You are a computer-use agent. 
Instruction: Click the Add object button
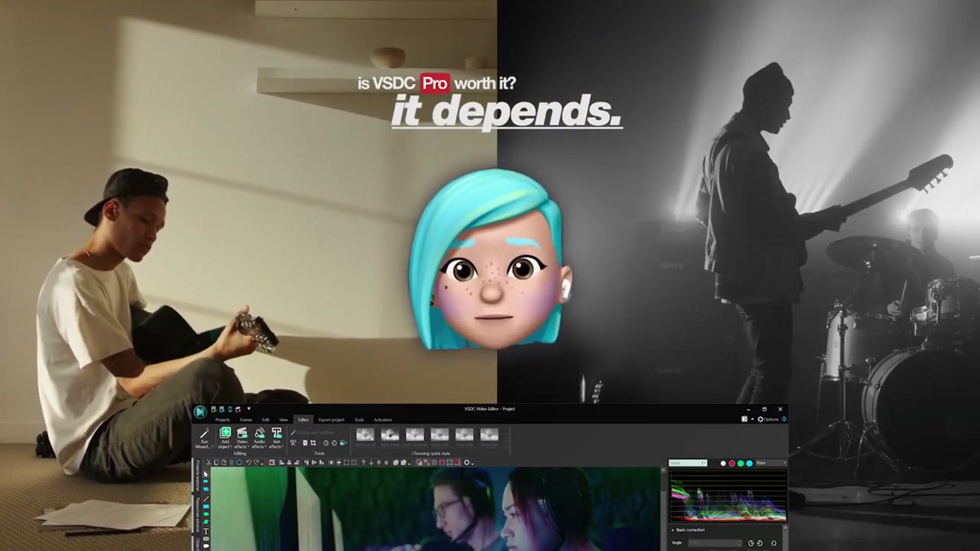[225, 438]
